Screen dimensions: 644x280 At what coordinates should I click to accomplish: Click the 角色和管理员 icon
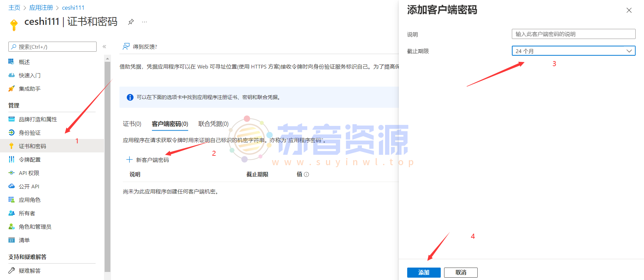pyautogui.click(x=11, y=227)
